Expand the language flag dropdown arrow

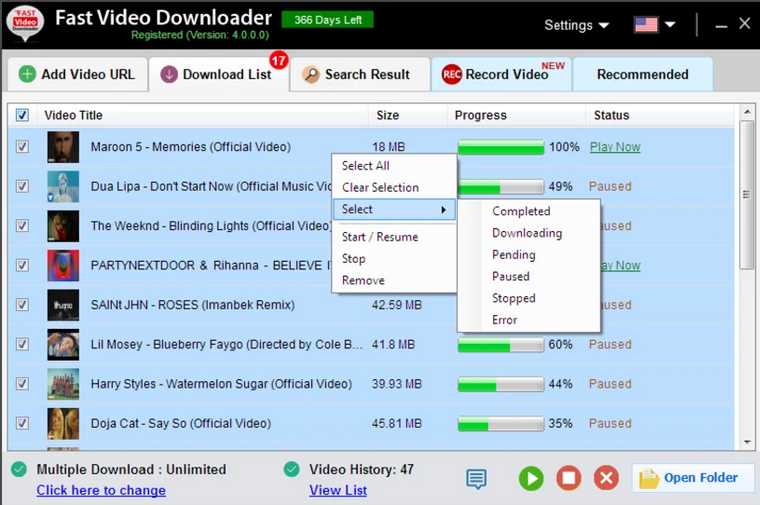coord(670,24)
